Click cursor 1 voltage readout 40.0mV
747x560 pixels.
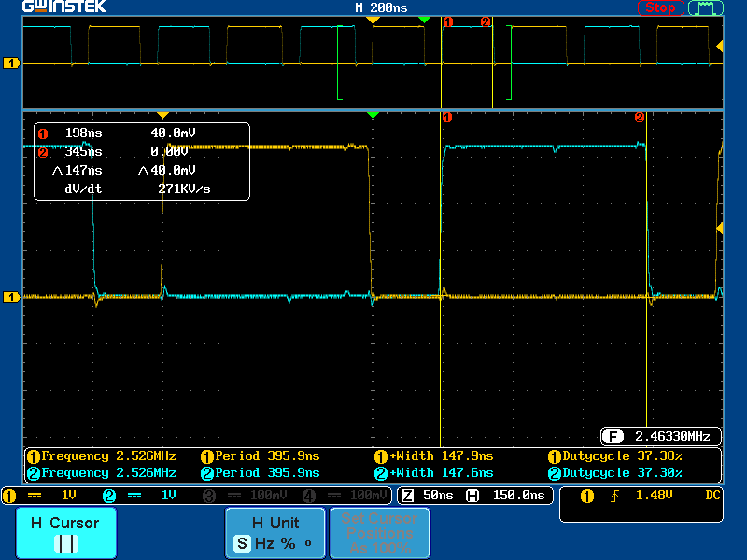(x=173, y=133)
